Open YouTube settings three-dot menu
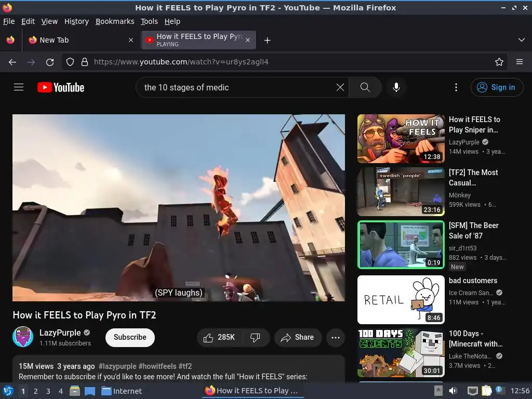This screenshot has width=532, height=399. [x=456, y=87]
